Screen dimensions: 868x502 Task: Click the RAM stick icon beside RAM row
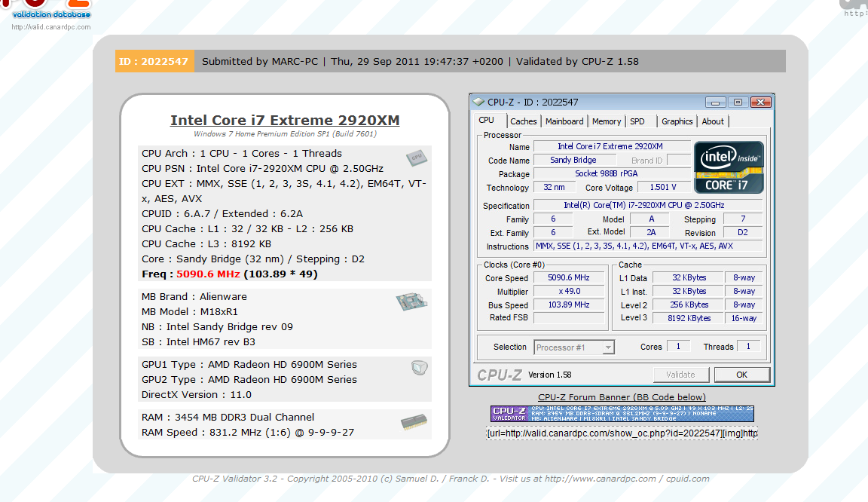coord(414,423)
